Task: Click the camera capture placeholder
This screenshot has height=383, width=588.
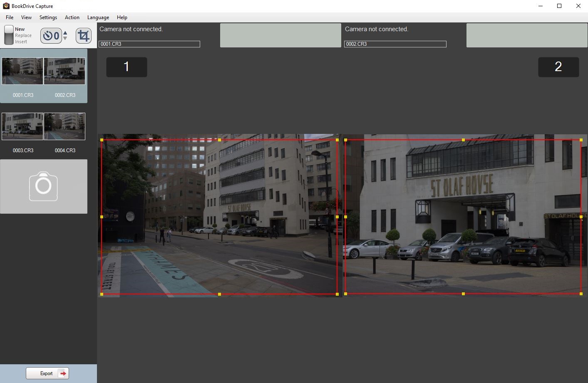Action: [44, 186]
